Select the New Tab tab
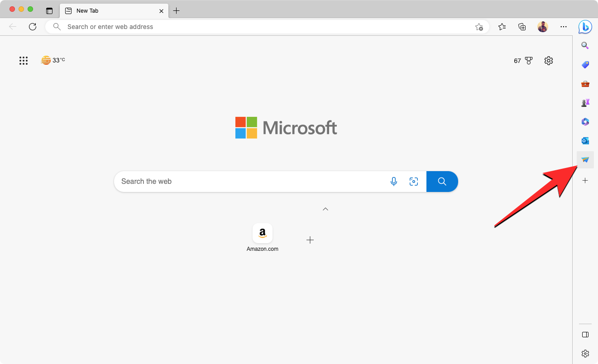Screen dimensions: 598x364 point(114,11)
